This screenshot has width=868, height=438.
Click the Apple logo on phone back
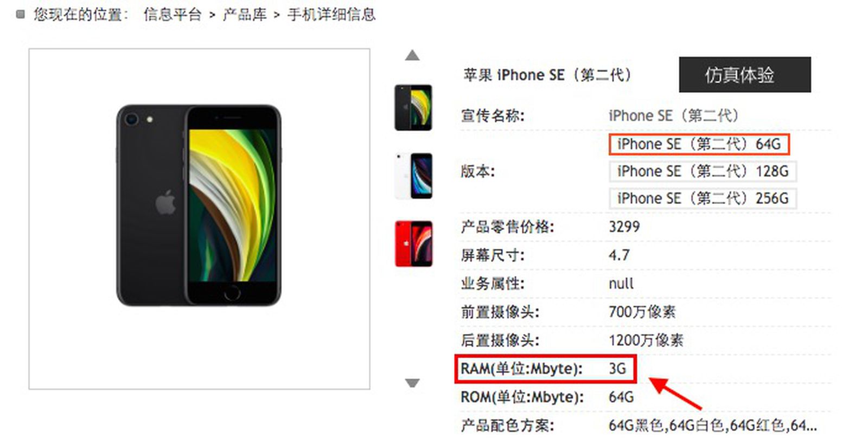pos(165,202)
